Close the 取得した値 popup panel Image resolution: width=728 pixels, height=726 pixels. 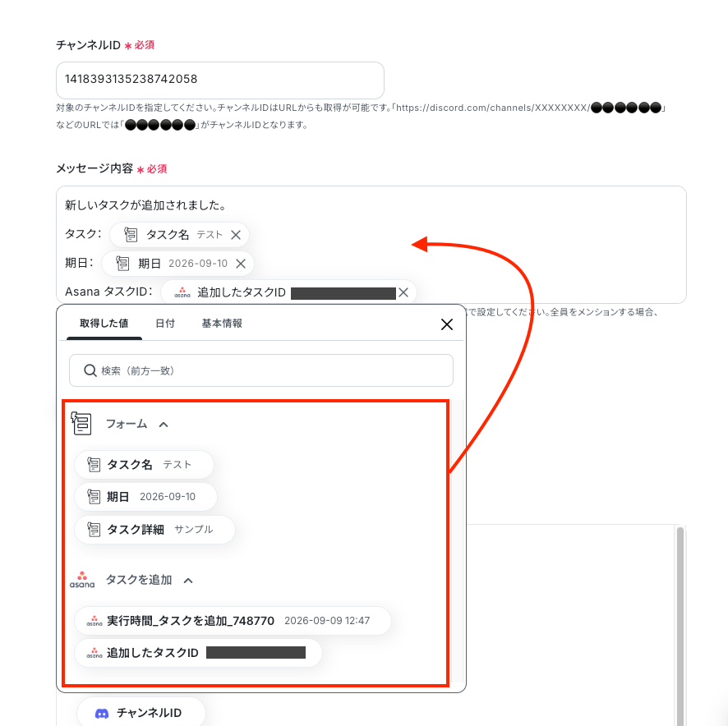[x=447, y=324]
